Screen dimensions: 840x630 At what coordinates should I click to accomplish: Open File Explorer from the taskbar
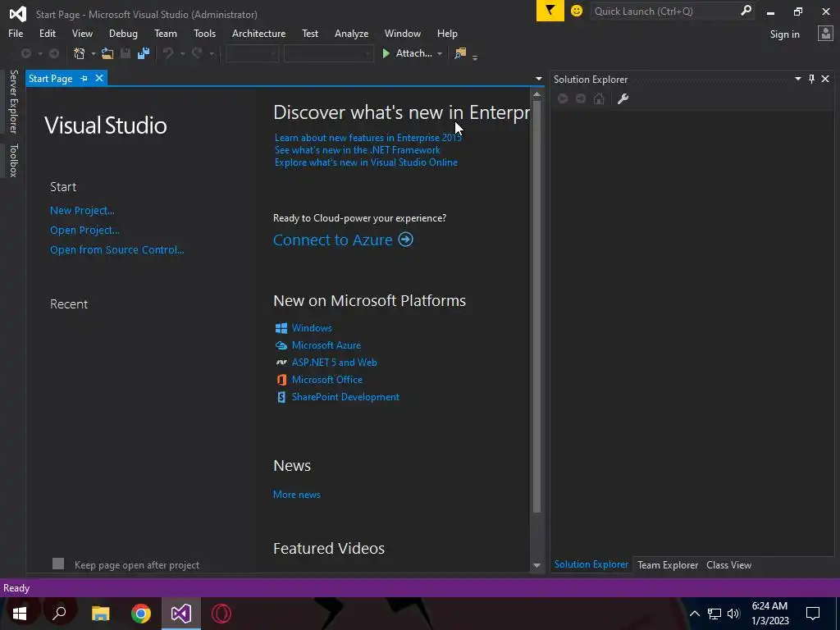100,614
